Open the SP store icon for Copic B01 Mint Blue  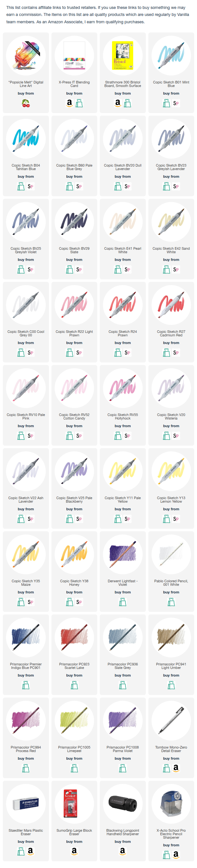pyautogui.click(x=176, y=103)
